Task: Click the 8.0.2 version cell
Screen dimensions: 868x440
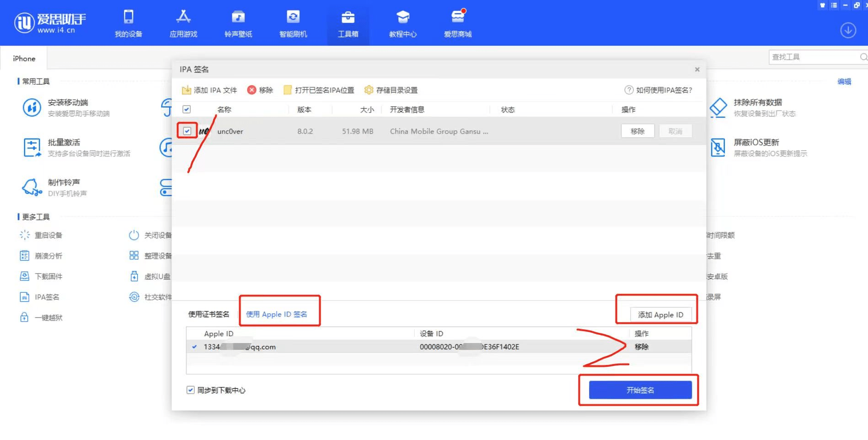Action: tap(305, 131)
